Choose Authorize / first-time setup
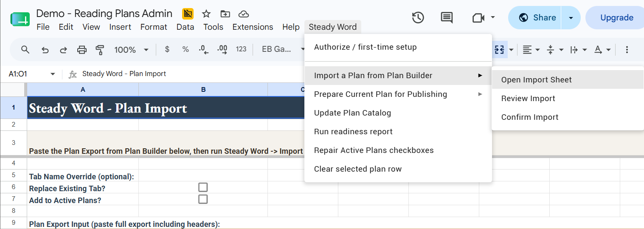 click(x=398, y=47)
